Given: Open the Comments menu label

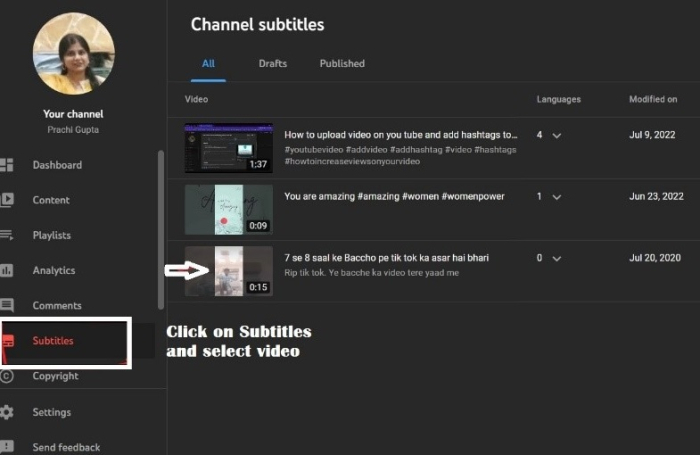Looking at the screenshot, I should 57,306.
